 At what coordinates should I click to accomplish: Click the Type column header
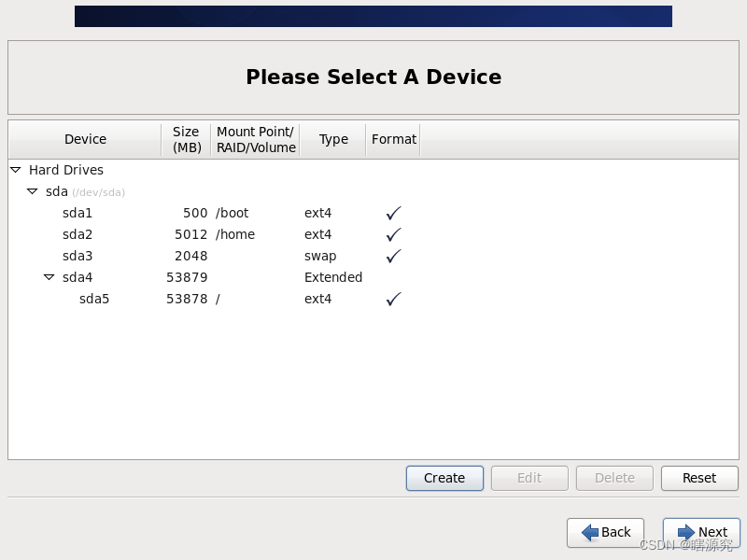[332, 139]
